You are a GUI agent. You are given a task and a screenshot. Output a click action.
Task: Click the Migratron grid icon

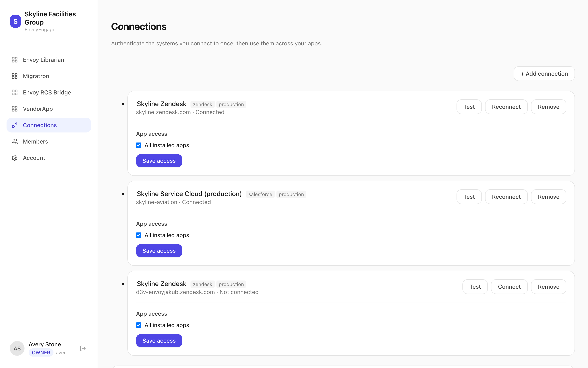14,76
